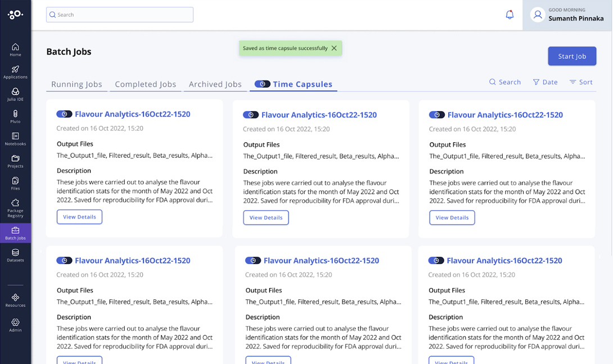Open Applications rocket icon in sidebar
Viewport: 613px width, 364px height.
(15, 72)
